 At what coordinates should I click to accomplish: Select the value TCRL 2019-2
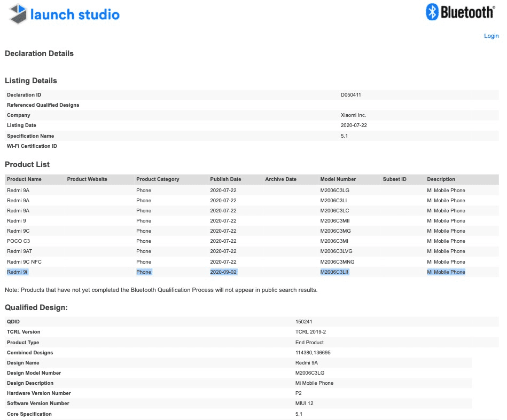click(310, 332)
